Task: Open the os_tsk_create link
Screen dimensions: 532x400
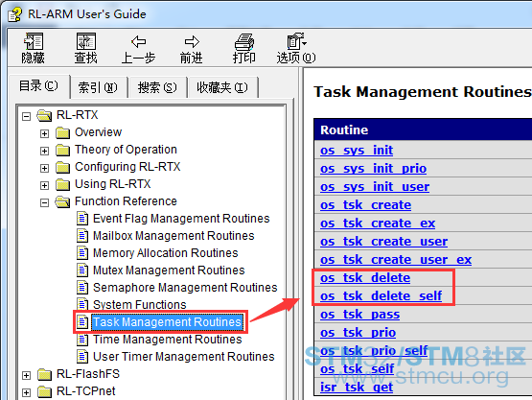Action: point(366,205)
